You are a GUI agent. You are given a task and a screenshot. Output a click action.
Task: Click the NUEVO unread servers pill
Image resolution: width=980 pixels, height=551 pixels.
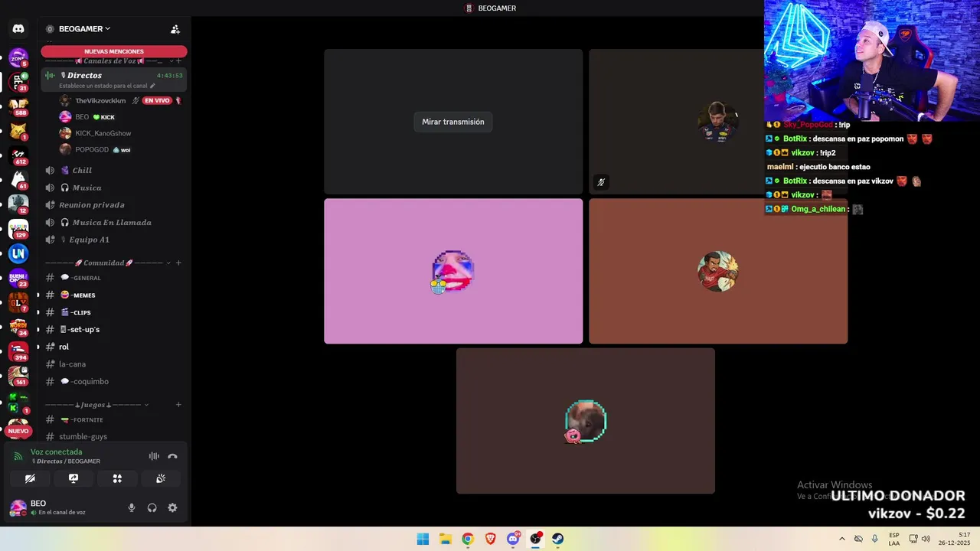[x=18, y=431]
